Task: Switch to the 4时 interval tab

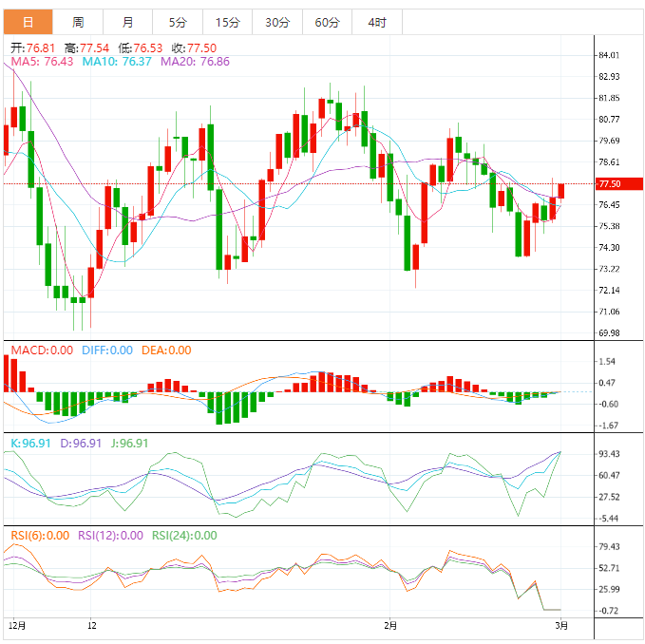Action: click(x=376, y=22)
